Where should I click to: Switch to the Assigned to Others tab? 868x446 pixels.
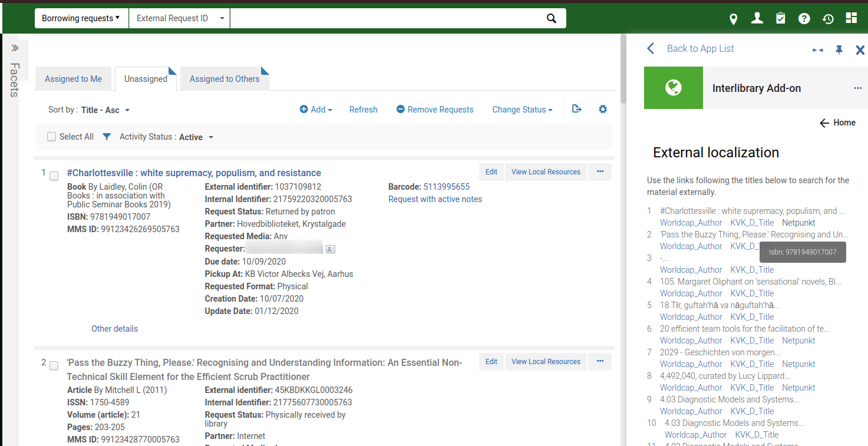pos(225,78)
